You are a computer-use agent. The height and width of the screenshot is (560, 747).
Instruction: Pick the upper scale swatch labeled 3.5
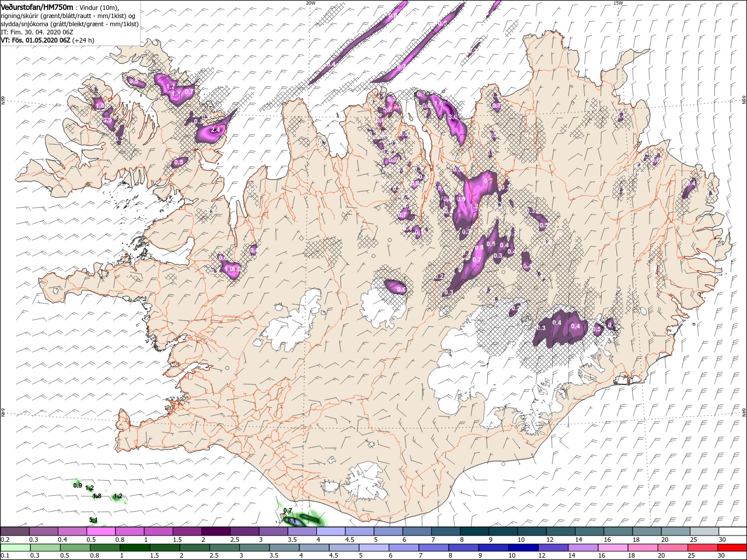(302, 531)
